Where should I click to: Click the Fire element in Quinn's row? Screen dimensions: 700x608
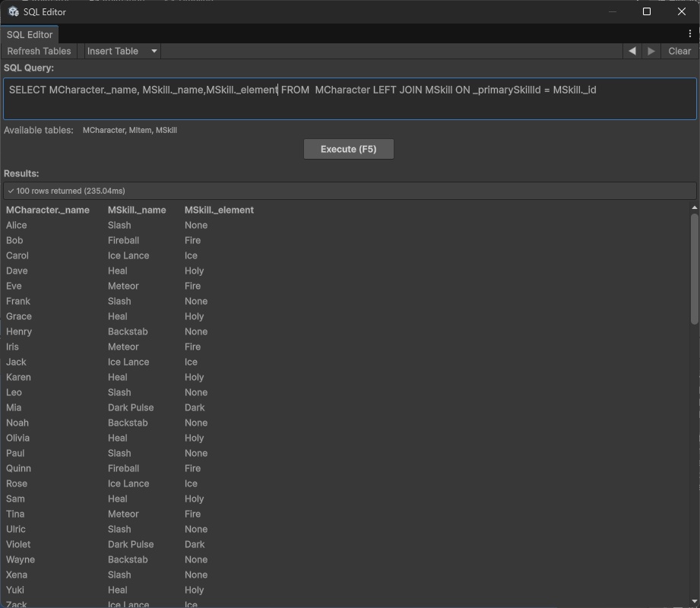tap(192, 468)
